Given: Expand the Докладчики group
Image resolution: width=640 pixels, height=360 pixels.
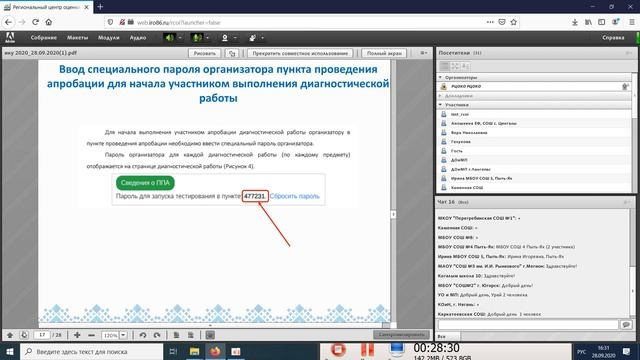Looking at the screenshot, I should pos(440,96).
